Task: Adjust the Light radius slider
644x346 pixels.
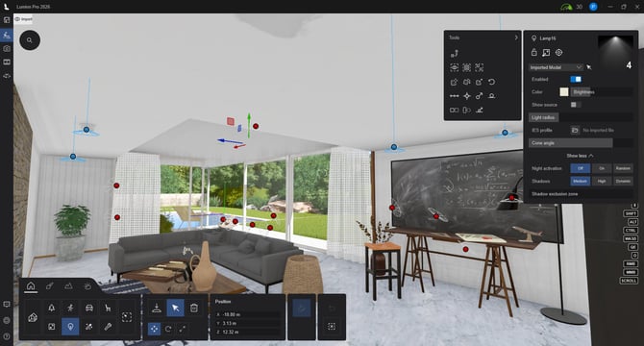Action: [x=581, y=117]
